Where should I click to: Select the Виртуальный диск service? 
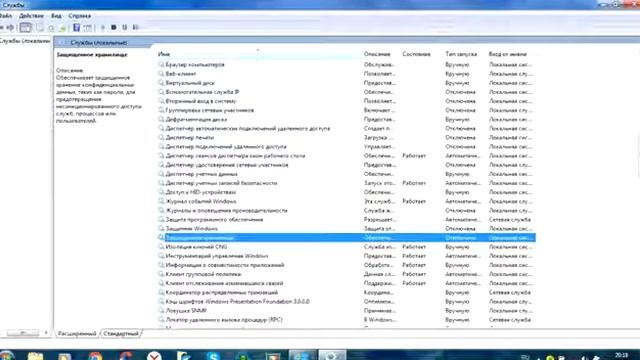tap(346, 83)
